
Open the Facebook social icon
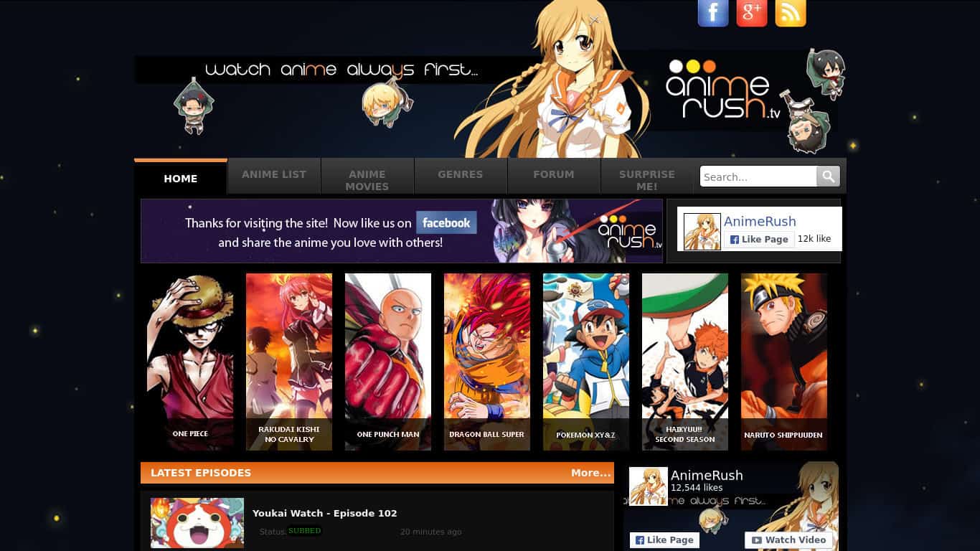[713, 13]
